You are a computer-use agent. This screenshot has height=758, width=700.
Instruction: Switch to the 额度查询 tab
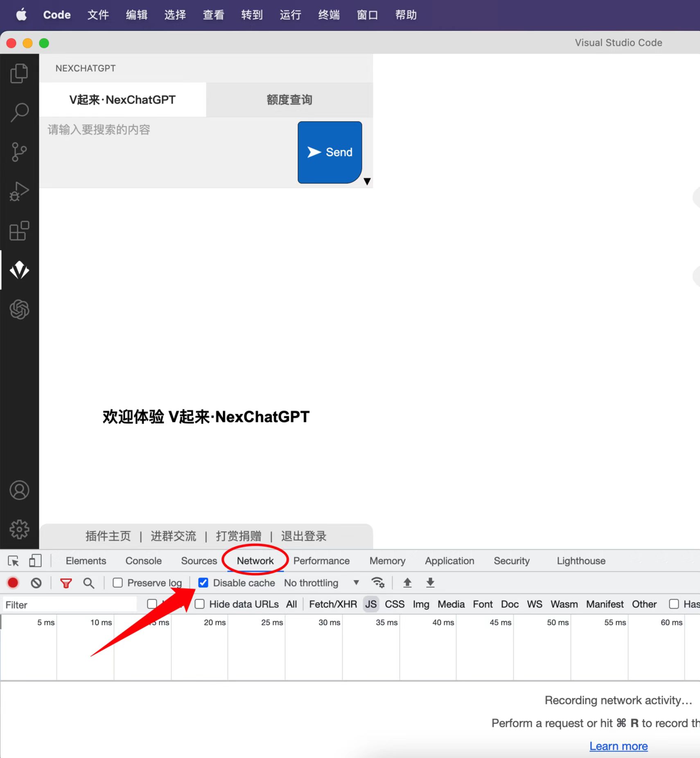[289, 100]
